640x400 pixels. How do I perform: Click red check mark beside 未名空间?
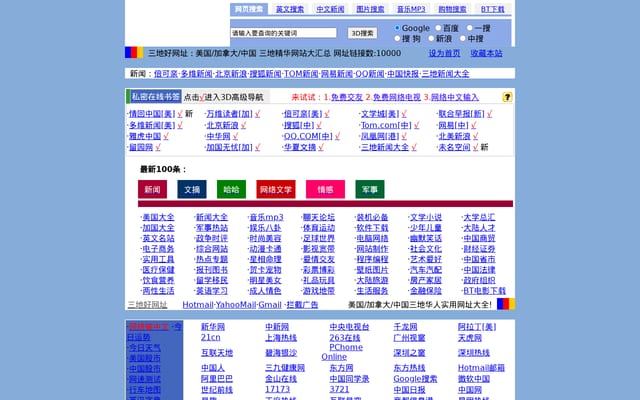[x=476, y=147]
